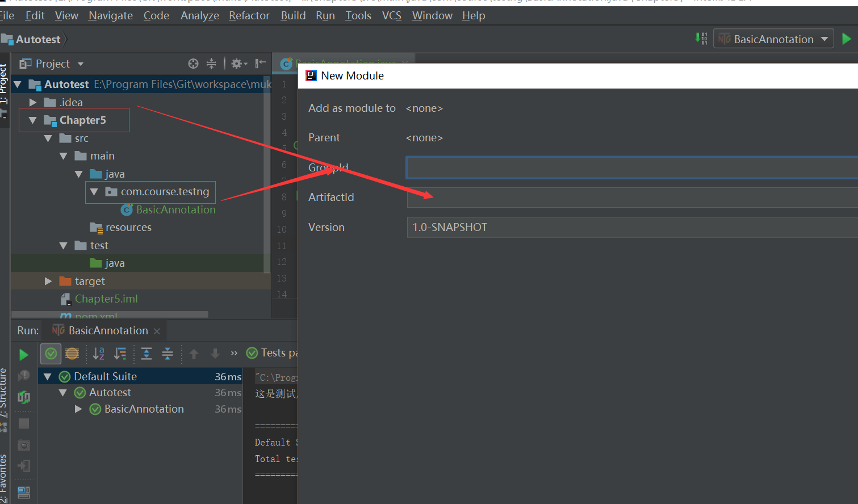Viewport: 858px width, 504px height.
Task: Toggle the show passed tests icon
Action: (x=51, y=354)
